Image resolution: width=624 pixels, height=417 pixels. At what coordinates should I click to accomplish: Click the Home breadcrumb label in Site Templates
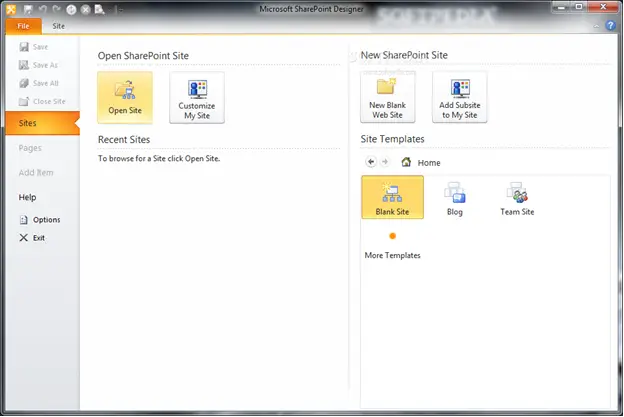[429, 163]
